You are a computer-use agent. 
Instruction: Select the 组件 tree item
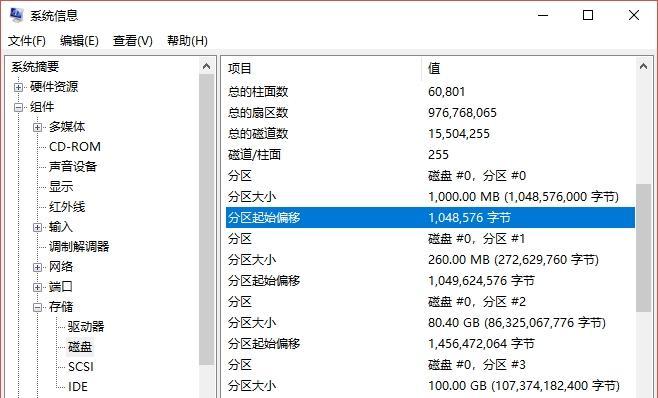pyautogui.click(x=42, y=107)
